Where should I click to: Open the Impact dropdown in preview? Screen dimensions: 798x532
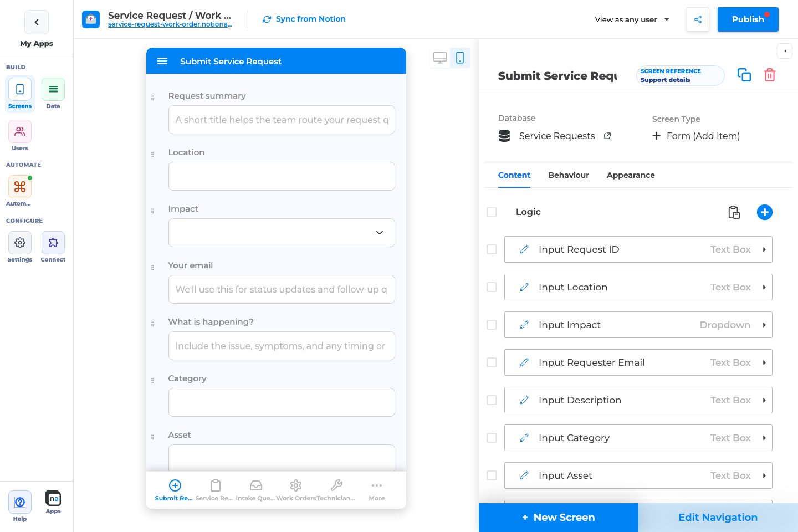(x=282, y=233)
